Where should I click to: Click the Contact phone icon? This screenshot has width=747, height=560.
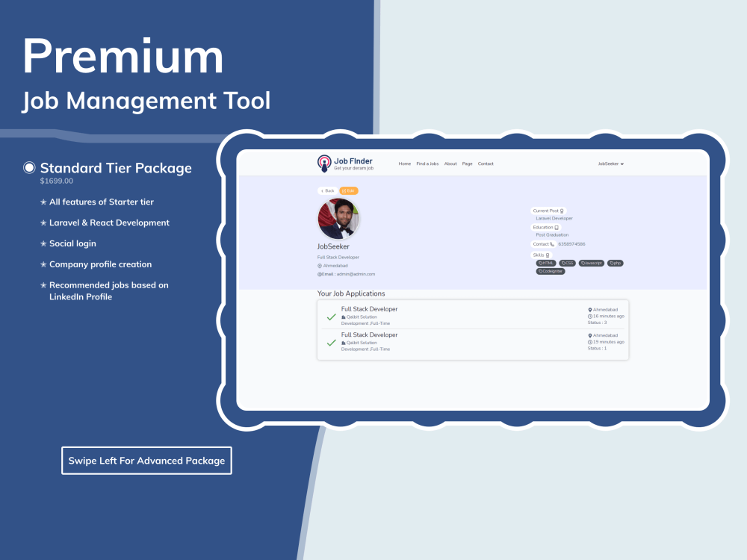pyautogui.click(x=552, y=244)
